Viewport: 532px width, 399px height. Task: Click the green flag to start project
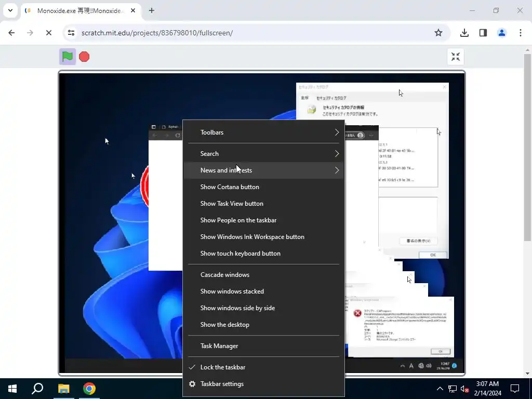tap(67, 57)
